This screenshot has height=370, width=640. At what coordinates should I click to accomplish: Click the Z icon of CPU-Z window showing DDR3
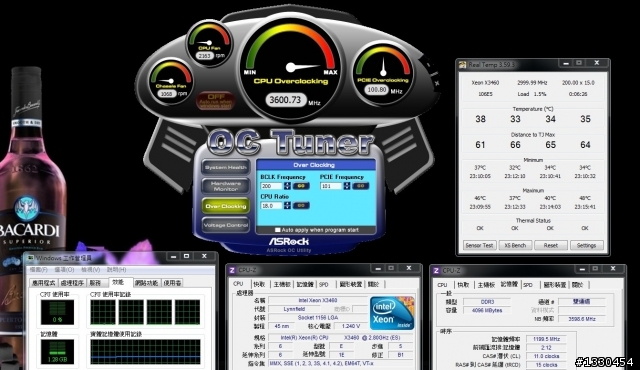pos(436,270)
